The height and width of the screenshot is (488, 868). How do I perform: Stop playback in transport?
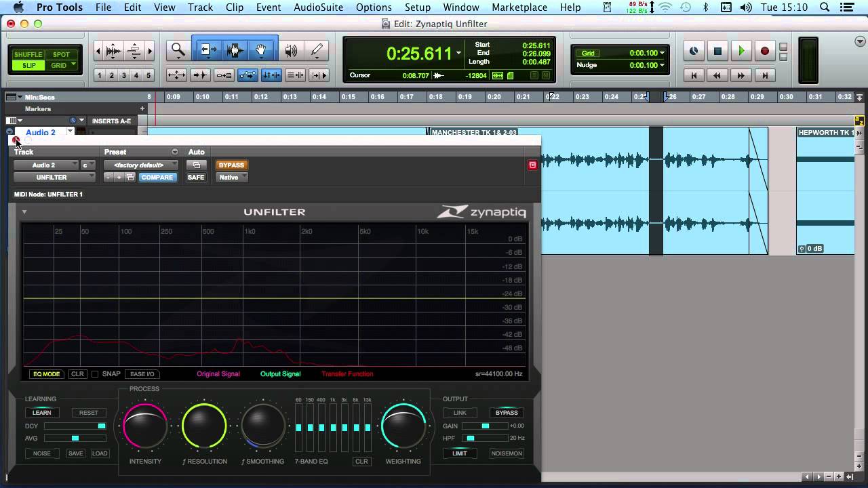717,51
